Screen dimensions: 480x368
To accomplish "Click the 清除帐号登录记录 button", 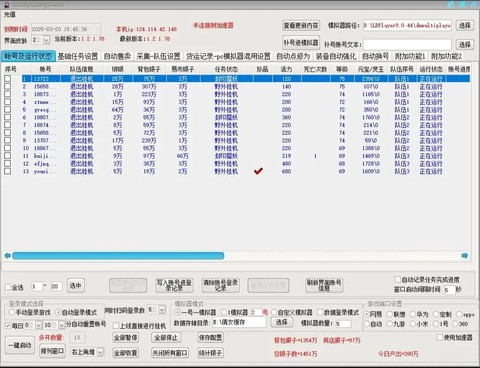I will click(x=221, y=285).
